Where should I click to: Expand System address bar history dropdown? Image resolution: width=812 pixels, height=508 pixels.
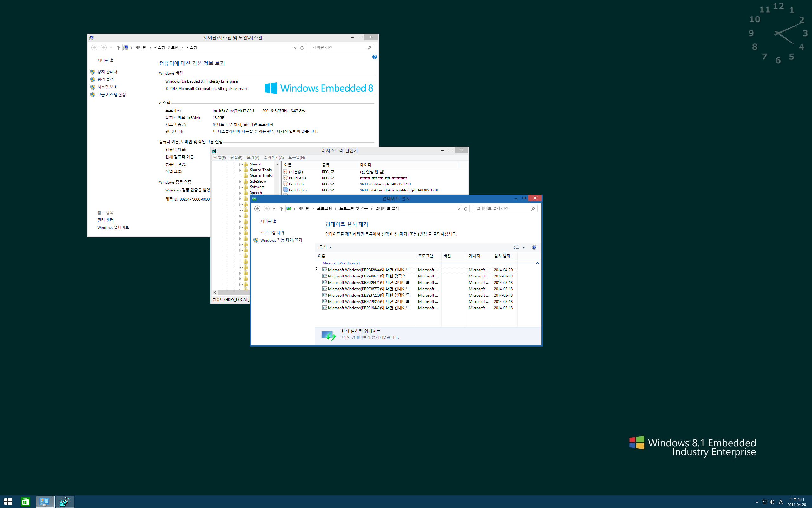pos(295,47)
